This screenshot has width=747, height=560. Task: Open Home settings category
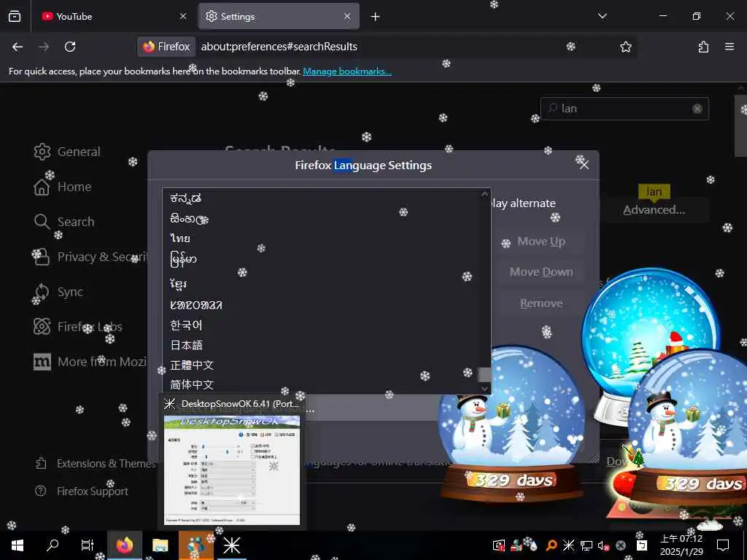63,187
